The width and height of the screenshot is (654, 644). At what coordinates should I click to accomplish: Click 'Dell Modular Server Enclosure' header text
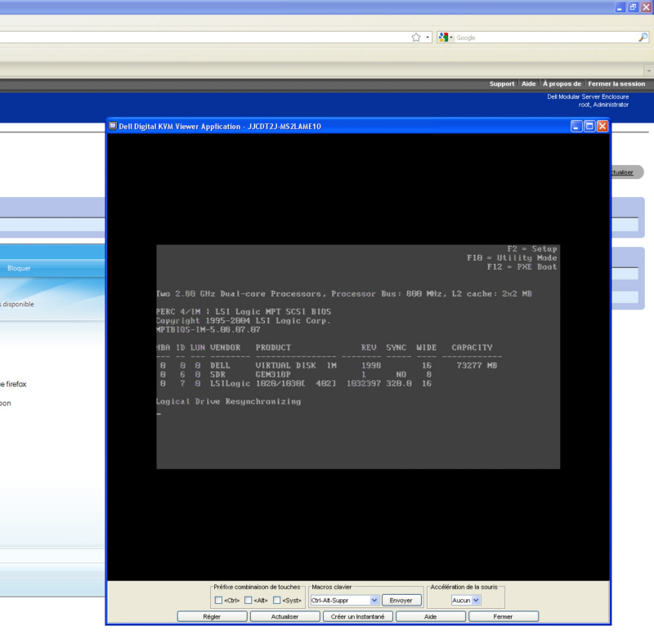(588, 96)
